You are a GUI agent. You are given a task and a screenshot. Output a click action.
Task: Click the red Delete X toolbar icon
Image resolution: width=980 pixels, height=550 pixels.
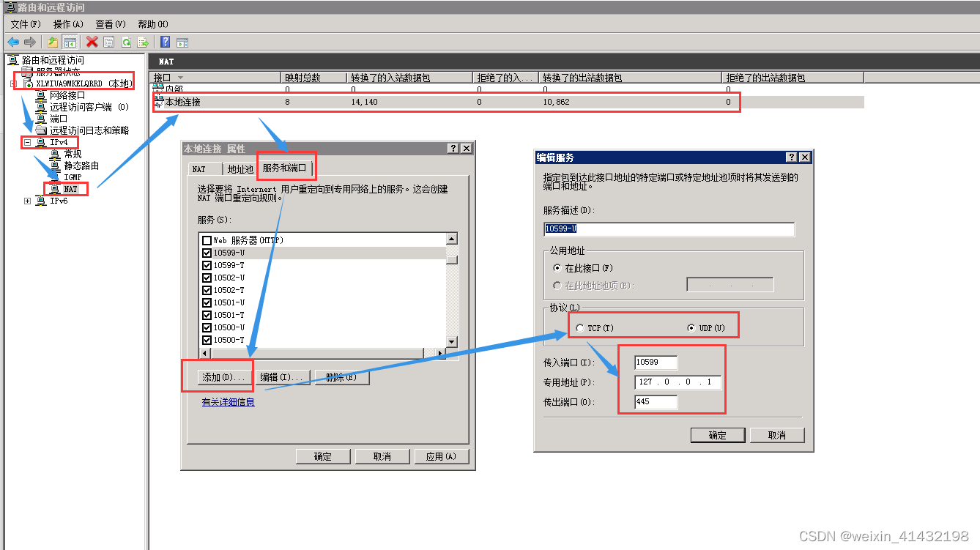click(92, 42)
